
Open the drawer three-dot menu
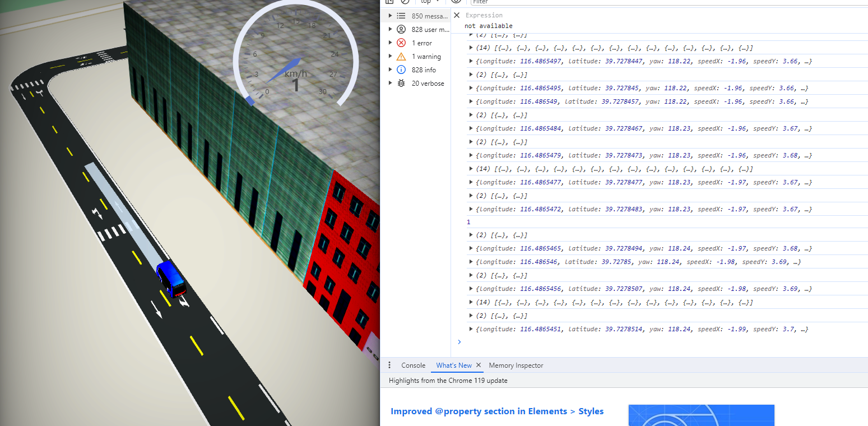click(x=389, y=365)
